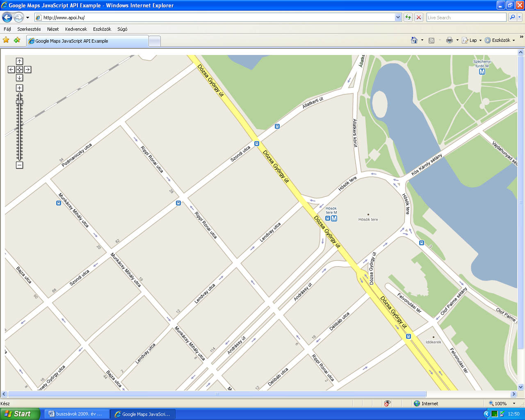This screenshot has width=525, height=420.
Task: Open the Szerkesztés menu
Action: pos(29,29)
